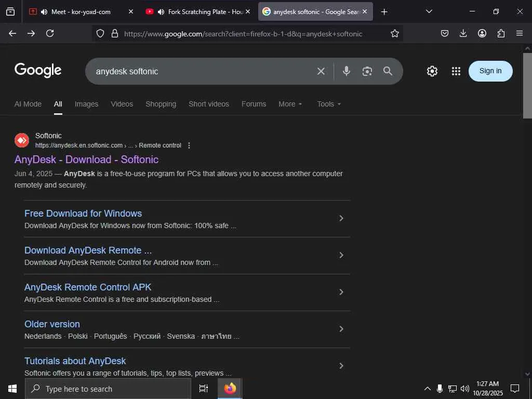Open the volume control in tray
The height and width of the screenshot is (399, 532).
click(464, 389)
